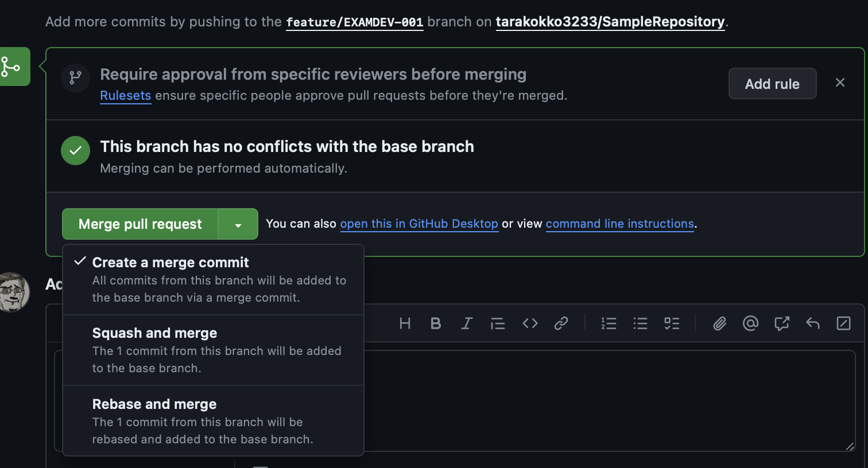Image resolution: width=868 pixels, height=468 pixels.
Task: Toggle bold text formatting
Action: [436, 323]
